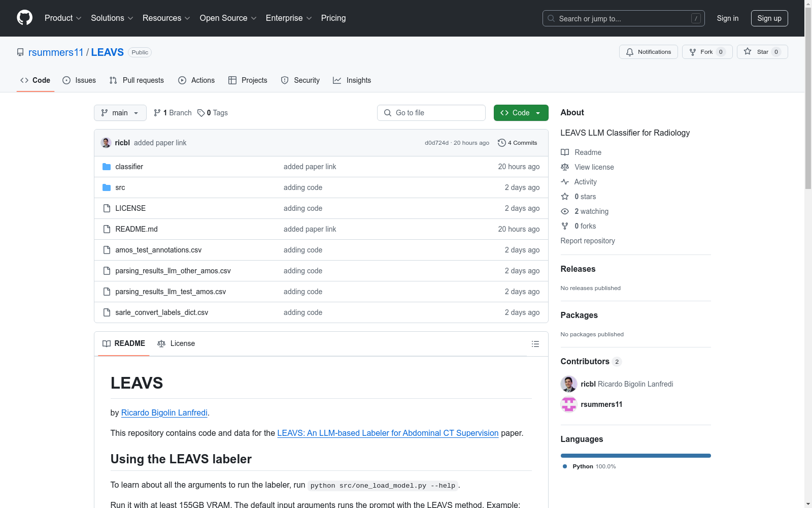The height and width of the screenshot is (508, 812).
Task: Click the Notifications bell button
Action: tap(648, 52)
